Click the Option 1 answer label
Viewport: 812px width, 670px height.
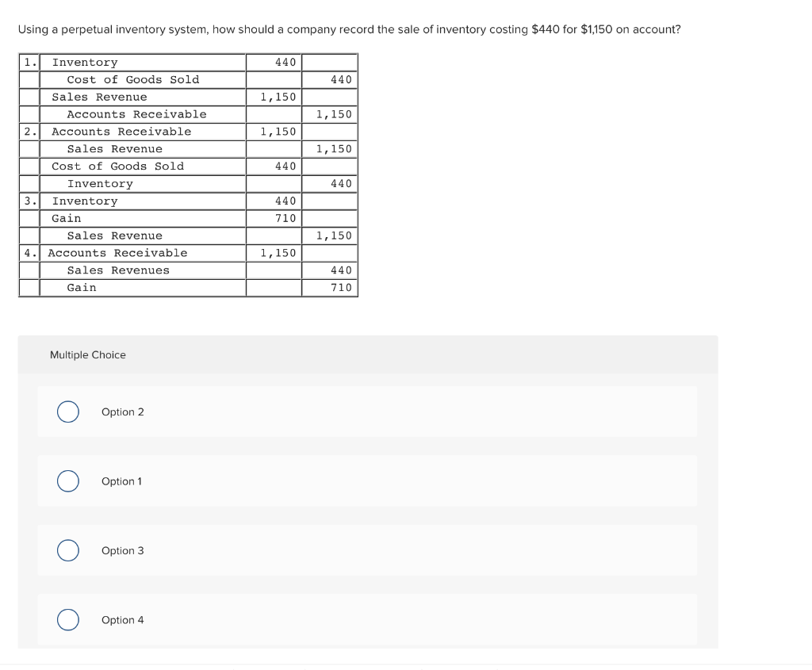121,480
